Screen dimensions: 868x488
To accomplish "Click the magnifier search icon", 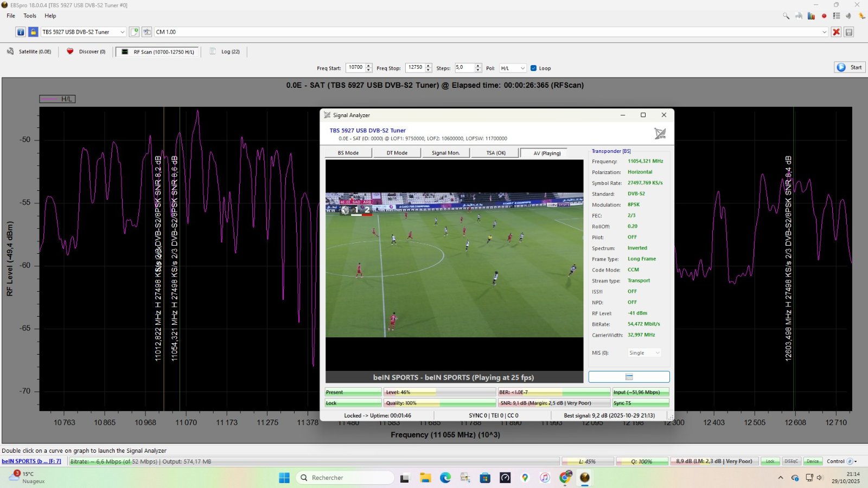I will (786, 16).
